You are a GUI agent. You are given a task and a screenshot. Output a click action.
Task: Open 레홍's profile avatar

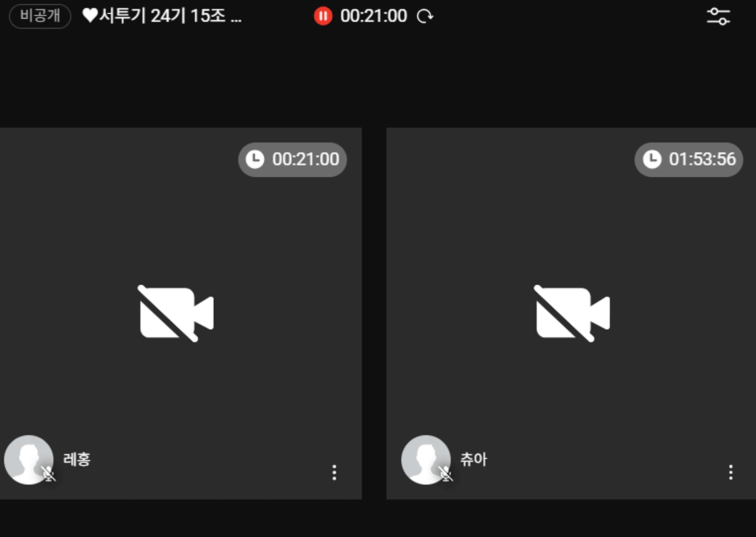pyautogui.click(x=29, y=460)
